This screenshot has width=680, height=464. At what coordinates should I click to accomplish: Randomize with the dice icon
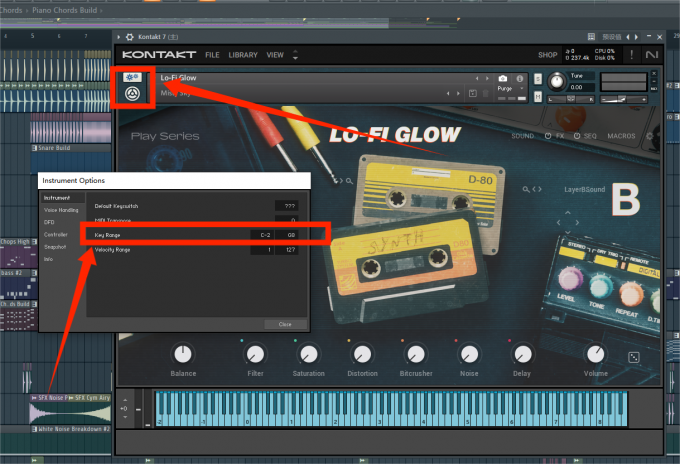point(634,357)
